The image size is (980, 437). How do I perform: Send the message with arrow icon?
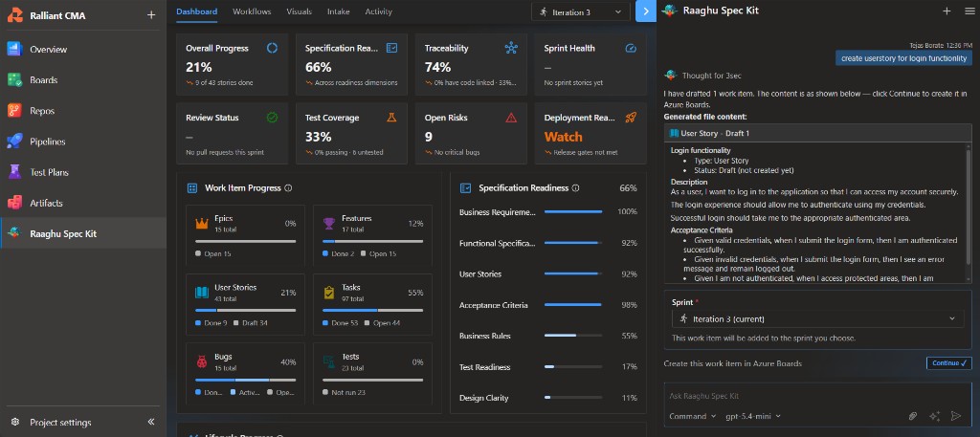(956, 416)
